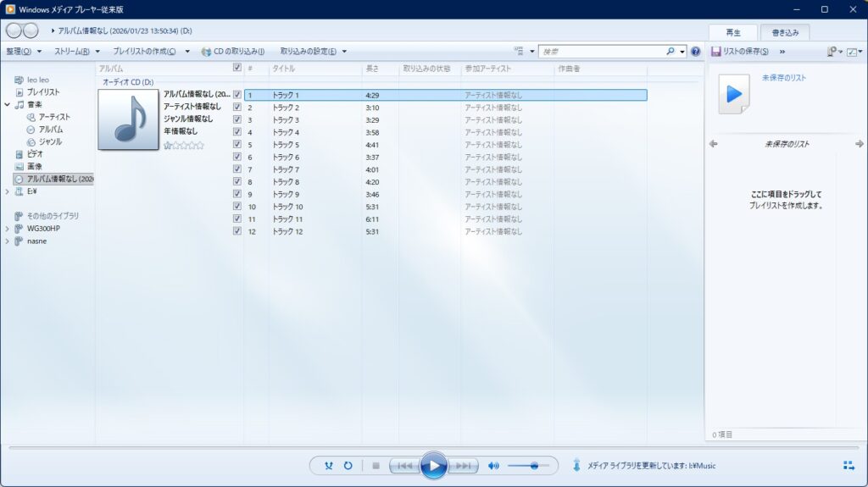The width and height of the screenshot is (868, 487).
Task: Uncheck the checkbox for トラック 5
Action: pyautogui.click(x=237, y=145)
